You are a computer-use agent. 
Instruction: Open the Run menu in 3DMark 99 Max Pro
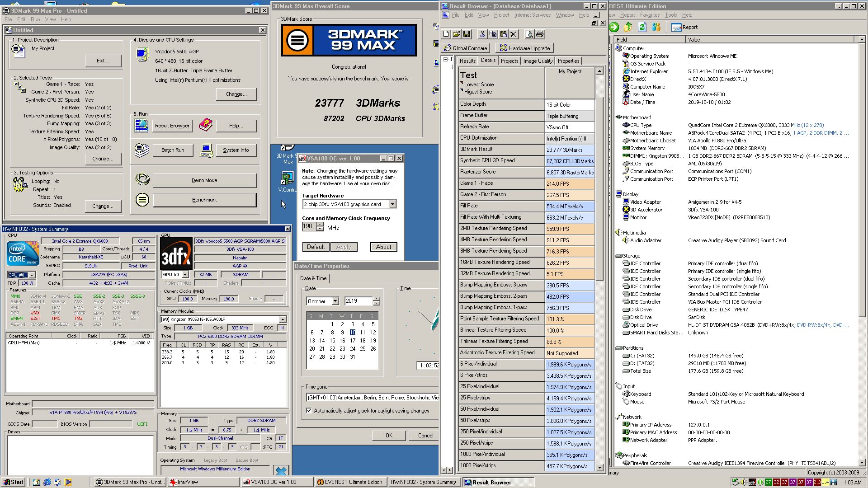pos(35,19)
